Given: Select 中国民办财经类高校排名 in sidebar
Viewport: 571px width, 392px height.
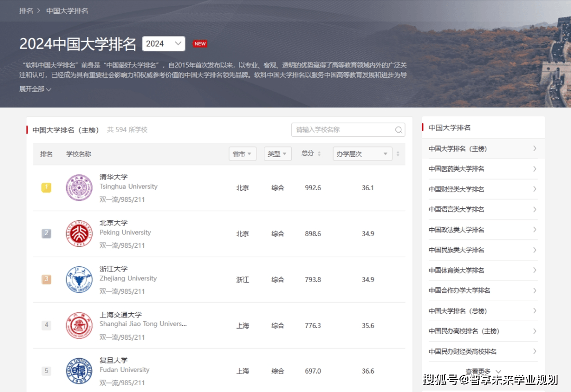Looking at the screenshot, I should (483, 352).
